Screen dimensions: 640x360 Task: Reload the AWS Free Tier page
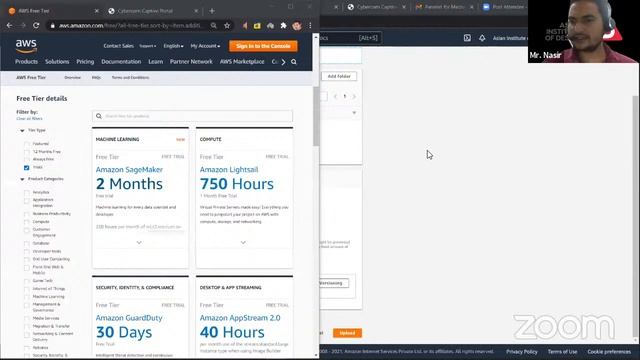click(36, 25)
